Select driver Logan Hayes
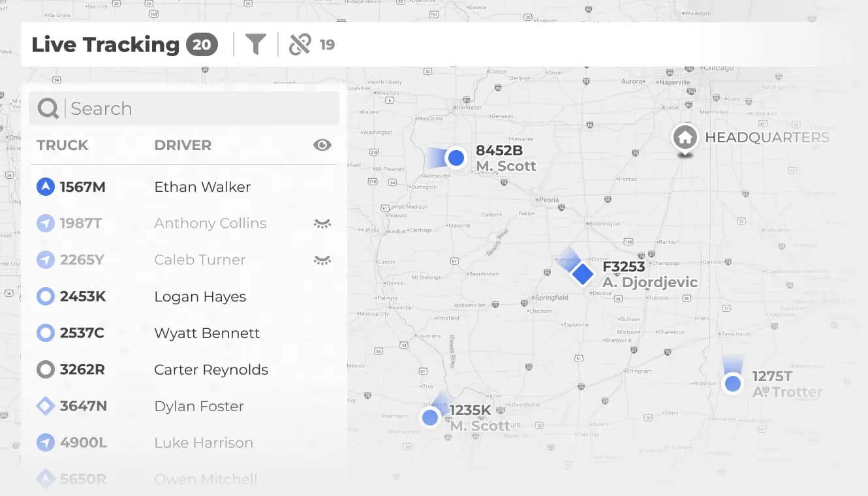868x496 pixels. click(x=200, y=297)
